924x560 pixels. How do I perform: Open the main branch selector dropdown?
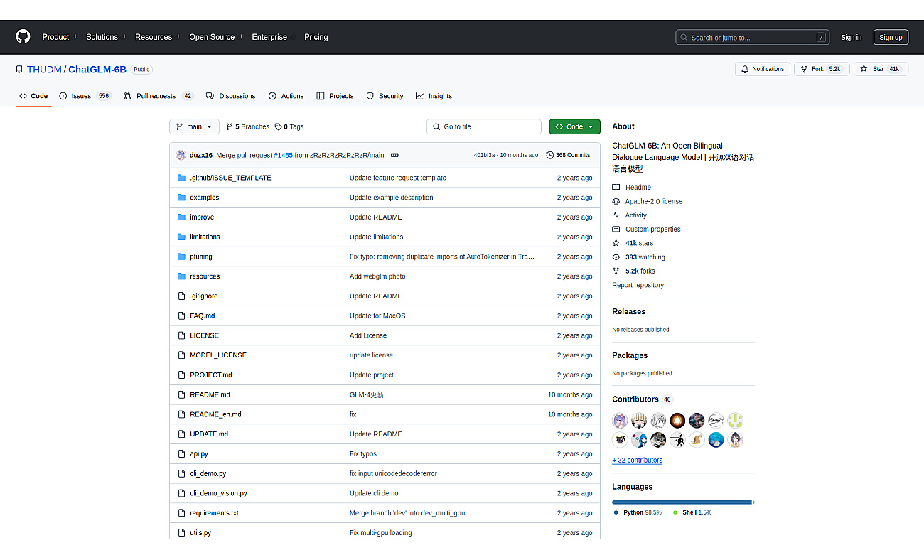pos(194,126)
